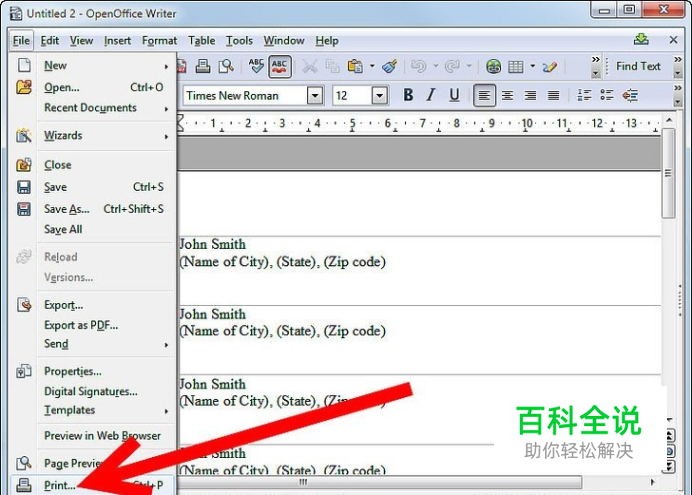Toggle Italic formatting
The width and height of the screenshot is (692, 495).
431,95
